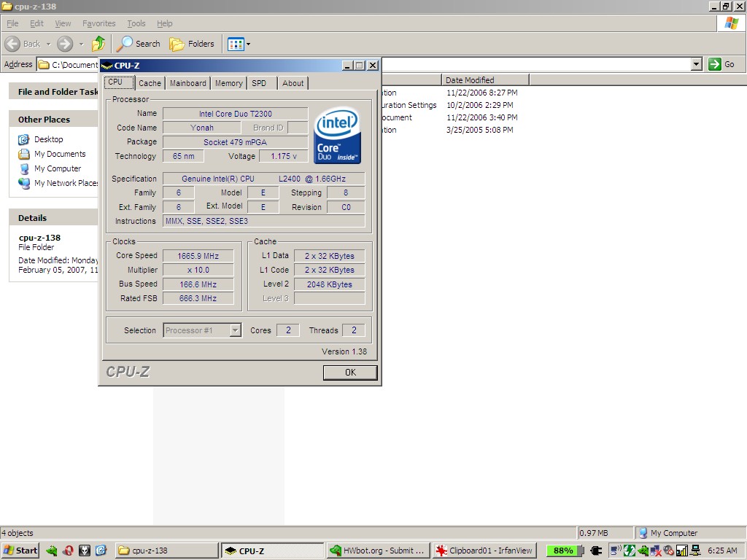Click the Back arrow in Explorer toolbar
This screenshot has width=747, height=560.
(13, 44)
